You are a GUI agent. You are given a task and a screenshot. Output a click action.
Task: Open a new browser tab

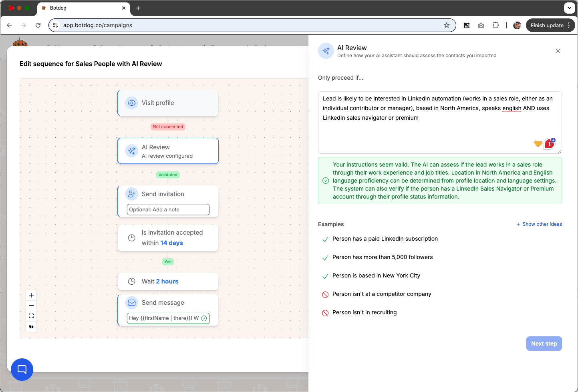click(138, 8)
